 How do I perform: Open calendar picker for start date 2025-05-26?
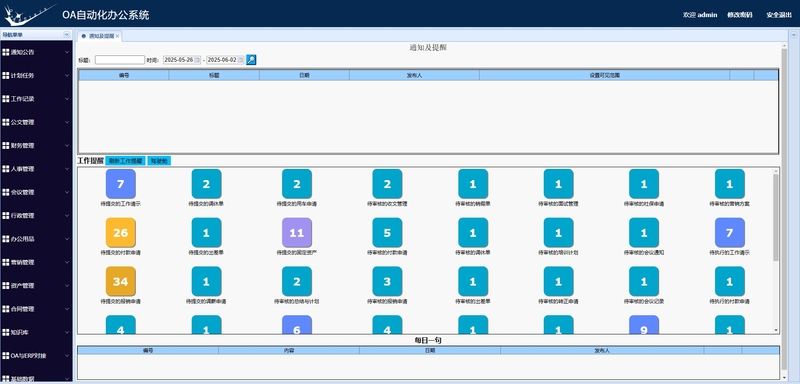[198, 60]
